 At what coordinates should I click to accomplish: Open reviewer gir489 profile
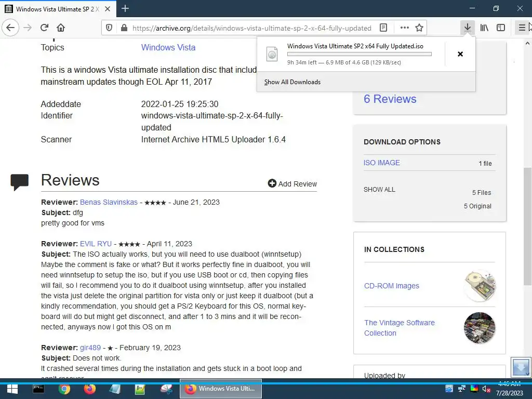coord(90,348)
